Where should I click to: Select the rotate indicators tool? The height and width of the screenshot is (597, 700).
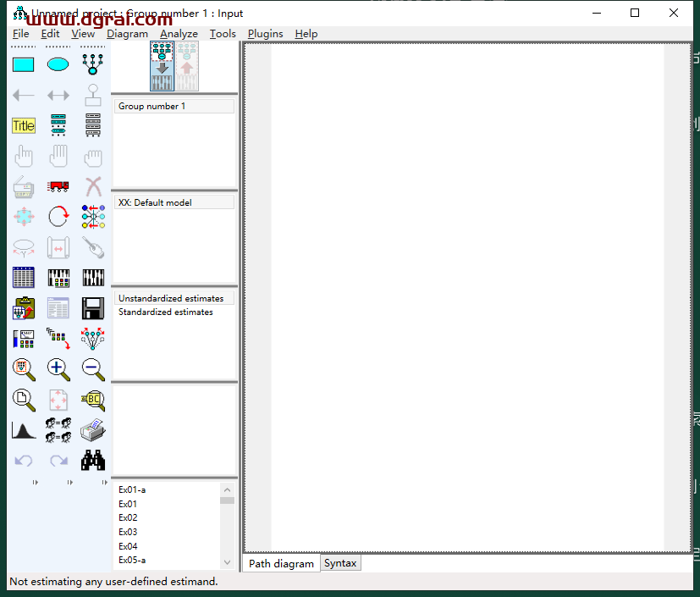pyautogui.click(x=58, y=217)
